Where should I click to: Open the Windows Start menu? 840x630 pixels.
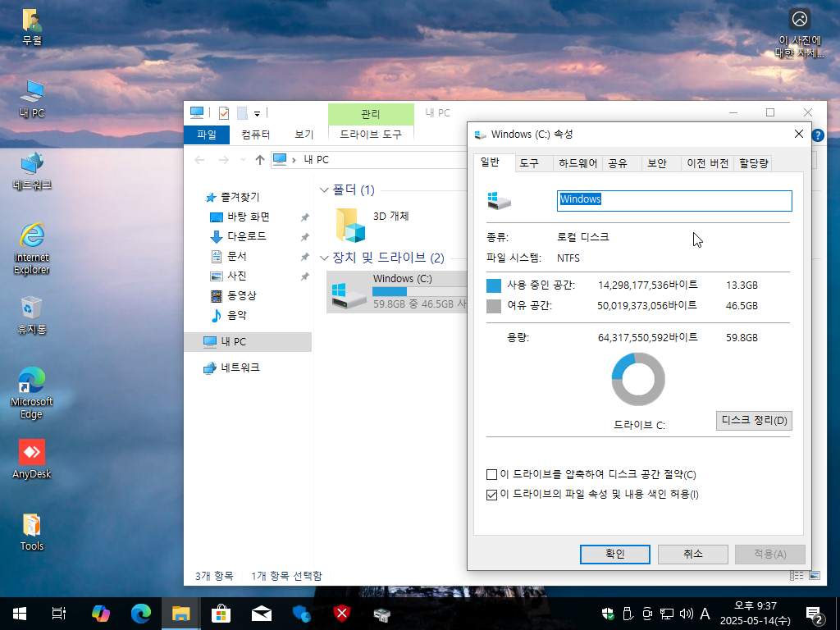point(20,614)
